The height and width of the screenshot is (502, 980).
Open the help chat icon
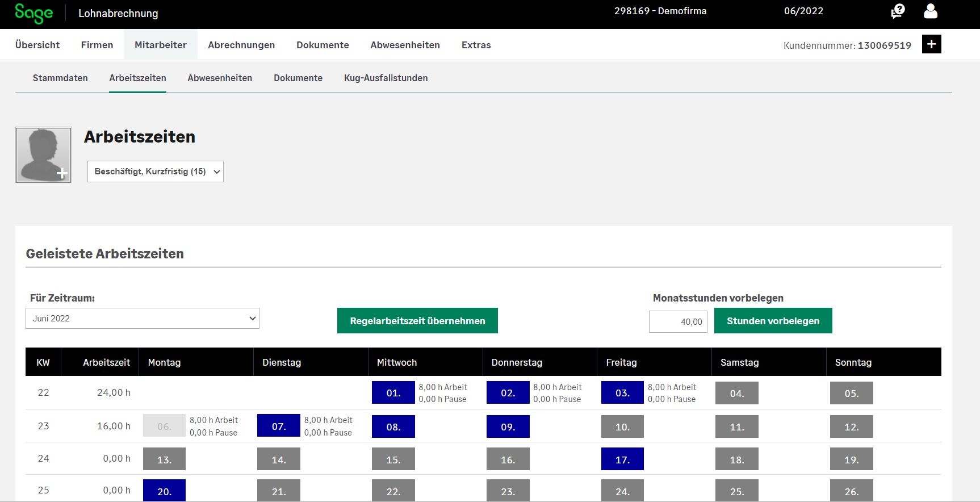click(898, 11)
